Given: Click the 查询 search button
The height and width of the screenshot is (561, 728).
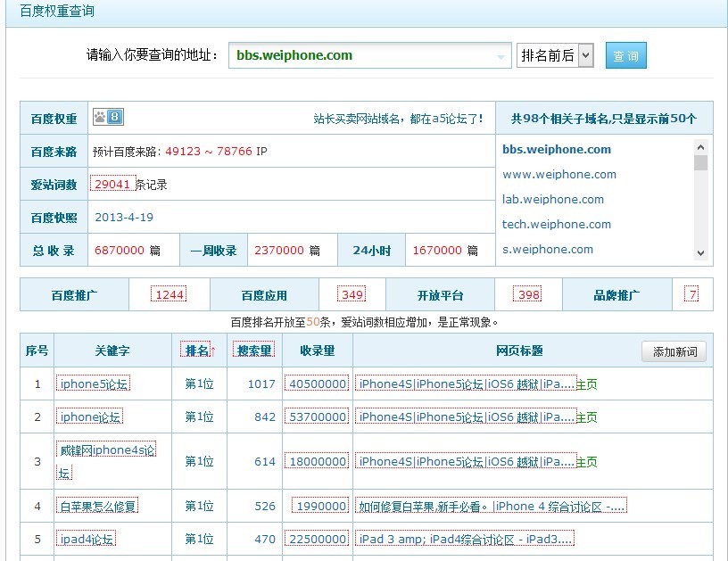Looking at the screenshot, I should tap(626, 55).
